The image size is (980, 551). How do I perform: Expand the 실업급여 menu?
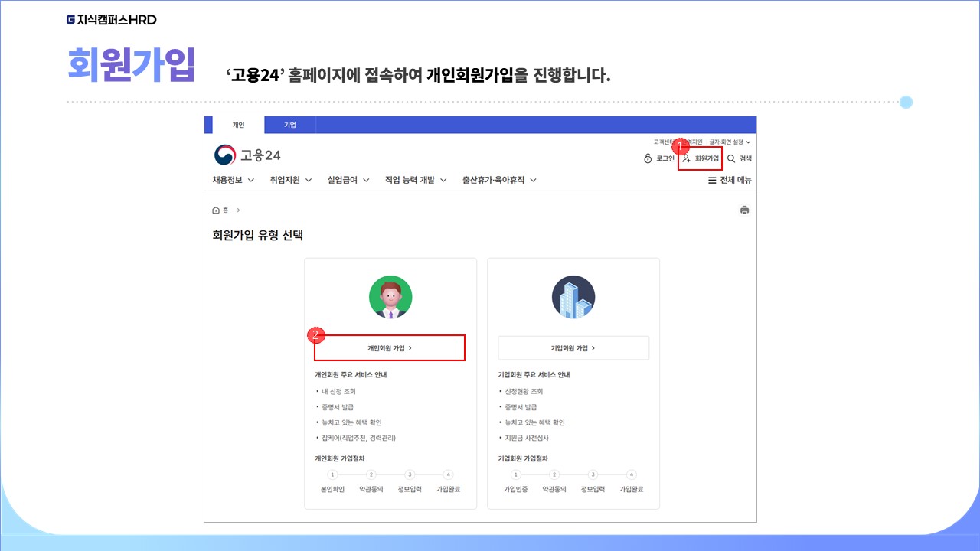(348, 181)
